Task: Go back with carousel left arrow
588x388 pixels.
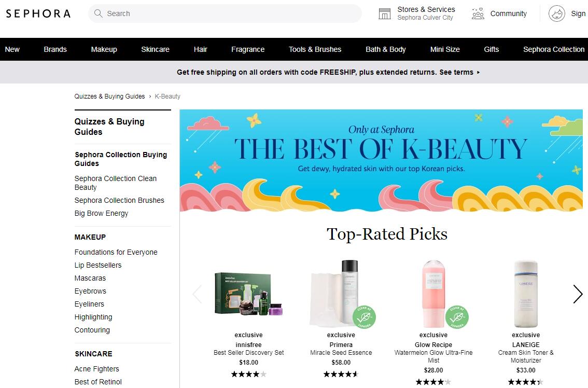Action: 197,294
